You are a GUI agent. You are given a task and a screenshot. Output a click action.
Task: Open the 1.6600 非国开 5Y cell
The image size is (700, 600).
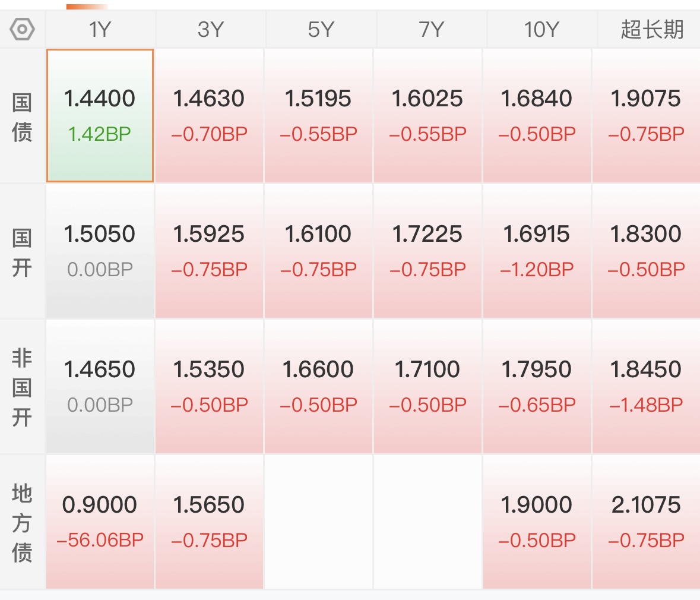click(318, 387)
